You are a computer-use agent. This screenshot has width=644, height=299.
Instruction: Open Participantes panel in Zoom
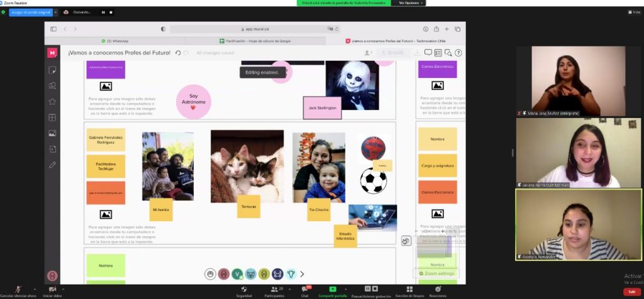274,291
